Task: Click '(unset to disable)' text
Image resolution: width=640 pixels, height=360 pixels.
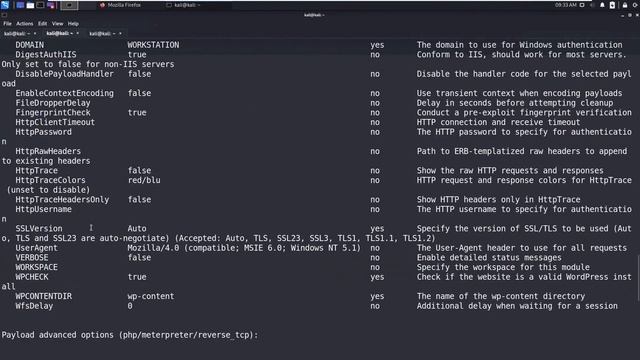Action: click(48, 190)
